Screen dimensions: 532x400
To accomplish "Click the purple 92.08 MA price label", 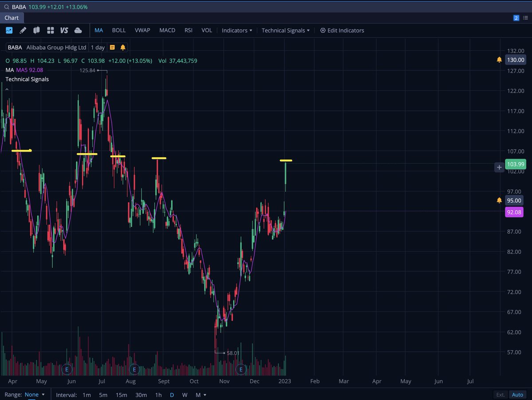I will pos(514,212).
